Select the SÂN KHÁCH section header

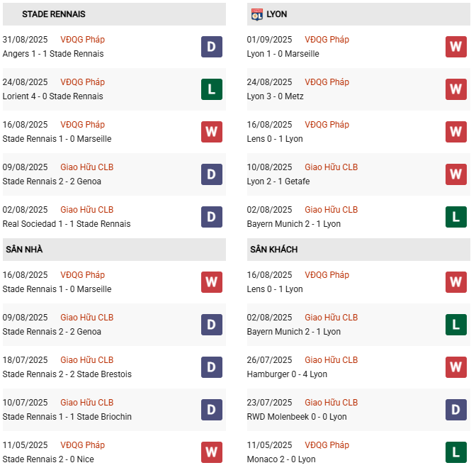pos(273,250)
